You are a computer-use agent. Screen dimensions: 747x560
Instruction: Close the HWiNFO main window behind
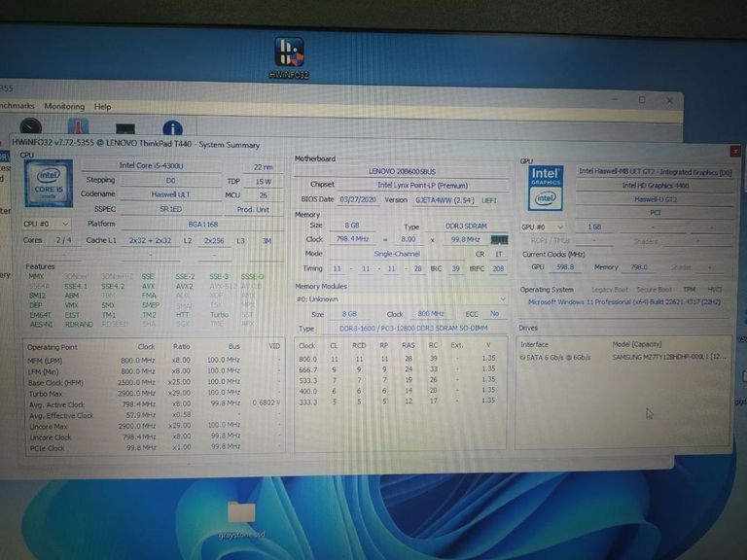point(669,100)
